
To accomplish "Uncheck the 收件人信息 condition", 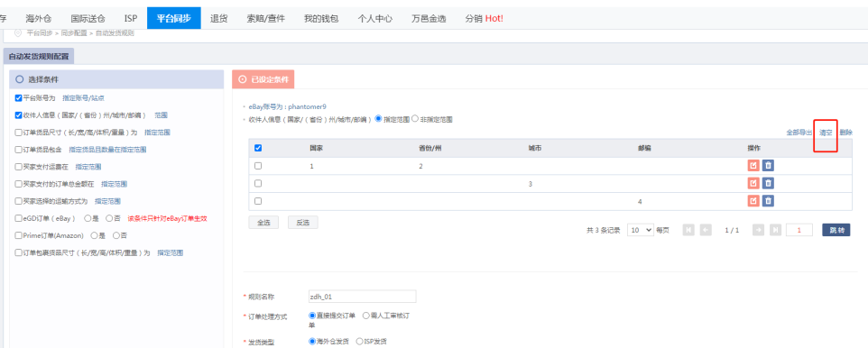I will coord(18,115).
